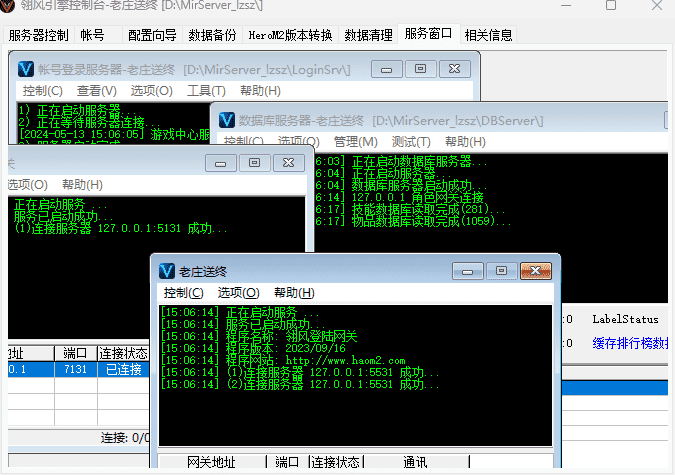This screenshot has height=475, width=675.
Task: Maximize the partially hidden gateway window
Action: [x=254, y=163]
